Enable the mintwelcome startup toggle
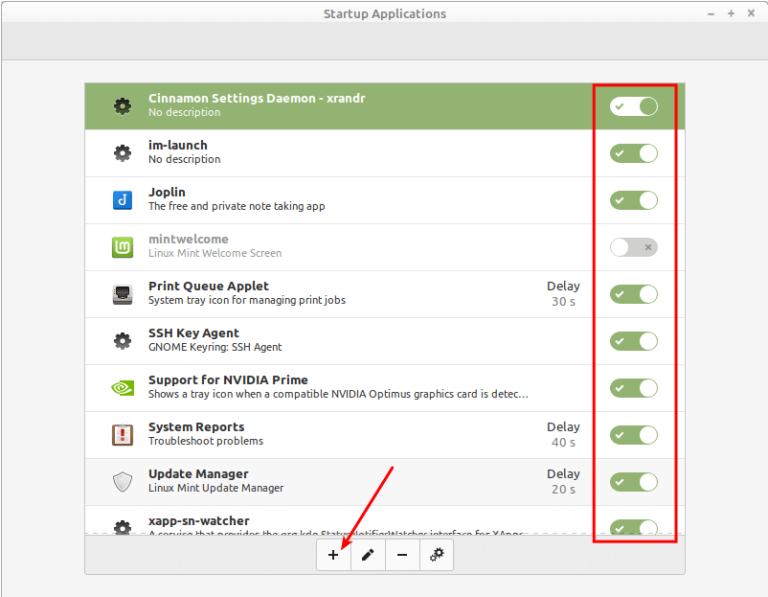This screenshot has width=768, height=597. (634, 247)
